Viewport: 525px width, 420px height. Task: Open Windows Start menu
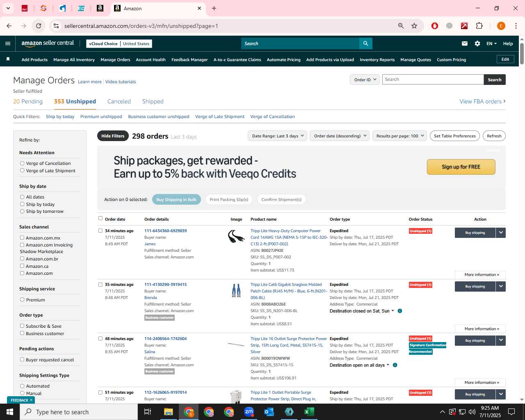click(10, 412)
